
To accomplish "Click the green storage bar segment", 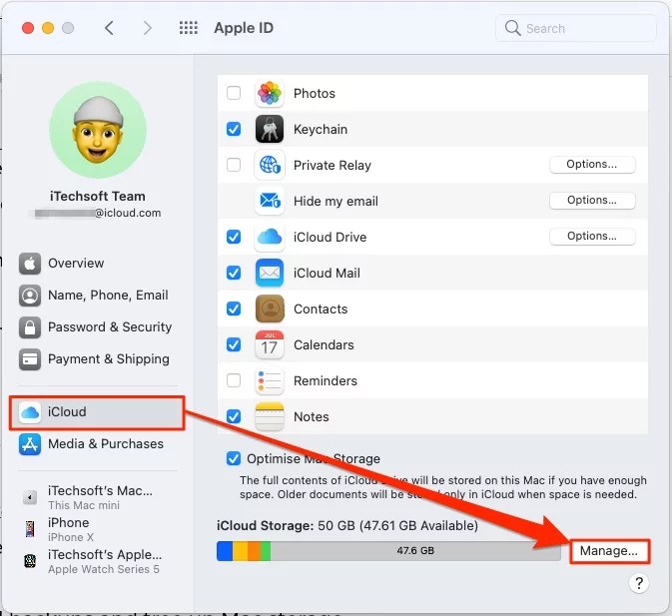I will pyautogui.click(x=266, y=551).
